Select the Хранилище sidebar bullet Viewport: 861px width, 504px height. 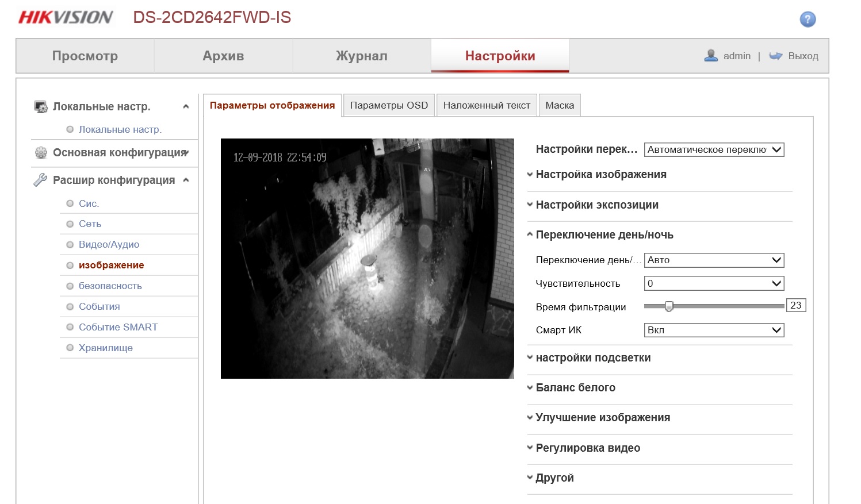(x=70, y=348)
